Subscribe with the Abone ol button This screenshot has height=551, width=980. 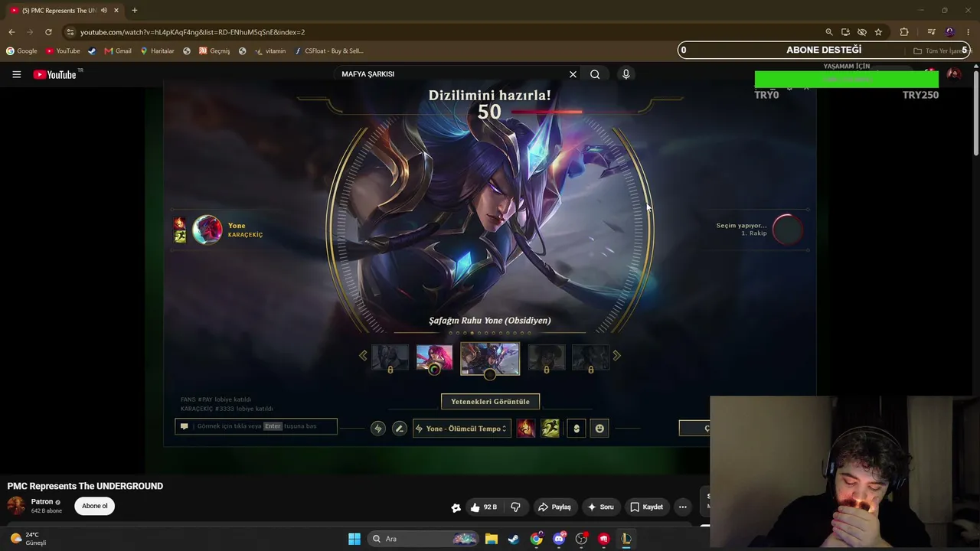(x=95, y=506)
